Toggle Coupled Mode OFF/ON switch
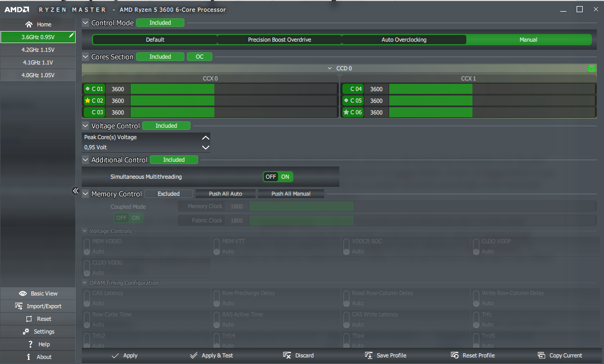 (129, 218)
